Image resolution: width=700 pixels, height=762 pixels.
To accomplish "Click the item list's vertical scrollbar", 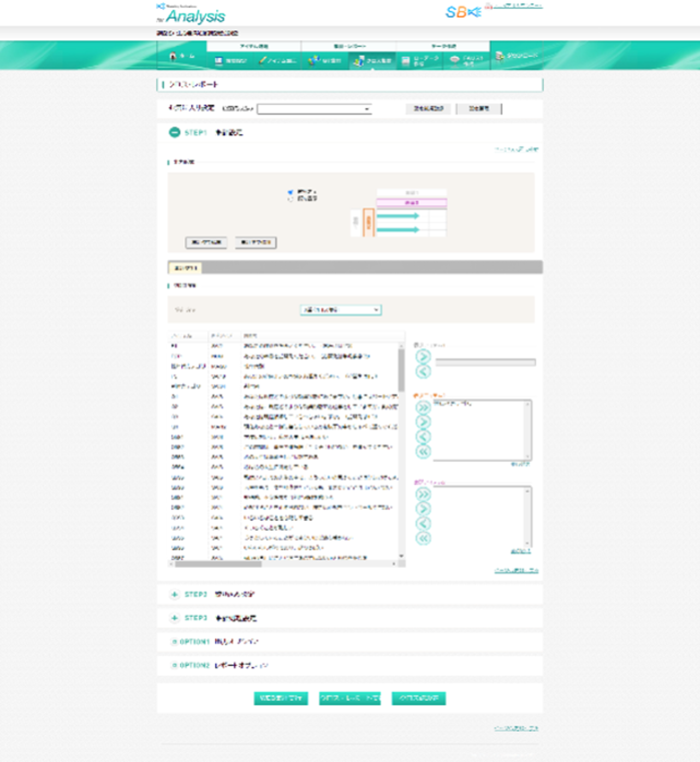I will 401,371.
